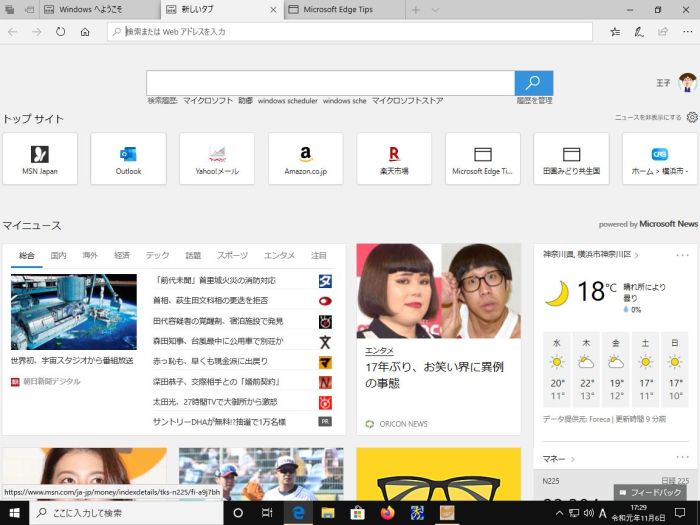The width and height of the screenshot is (700, 525).
Task: Click the address bar input field
Action: tap(350, 32)
